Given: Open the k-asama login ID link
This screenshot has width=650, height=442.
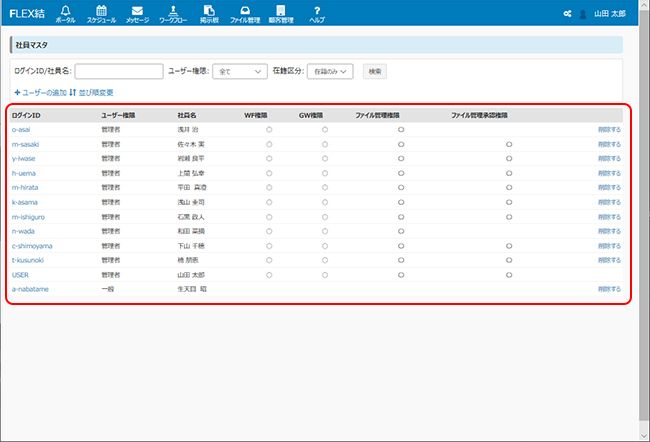Looking at the screenshot, I should tap(24, 202).
